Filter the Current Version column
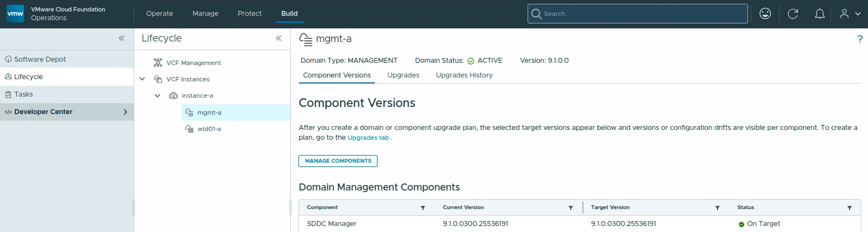 coord(571,208)
